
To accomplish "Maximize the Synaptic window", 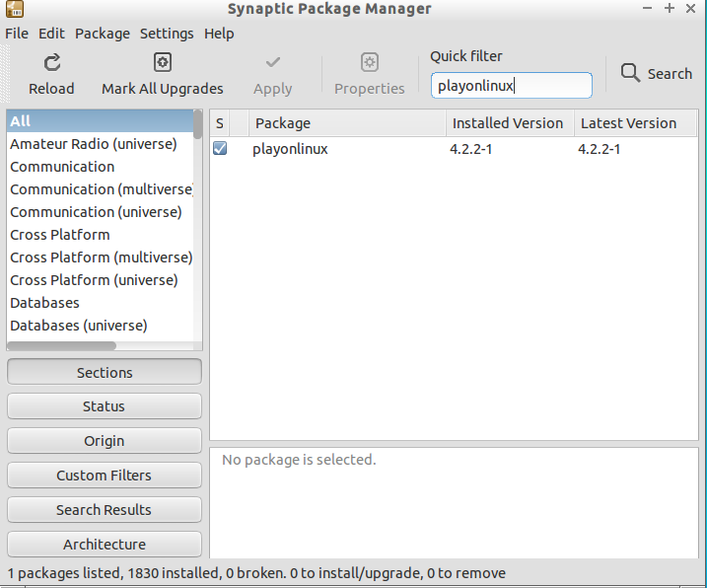I will point(670,8).
